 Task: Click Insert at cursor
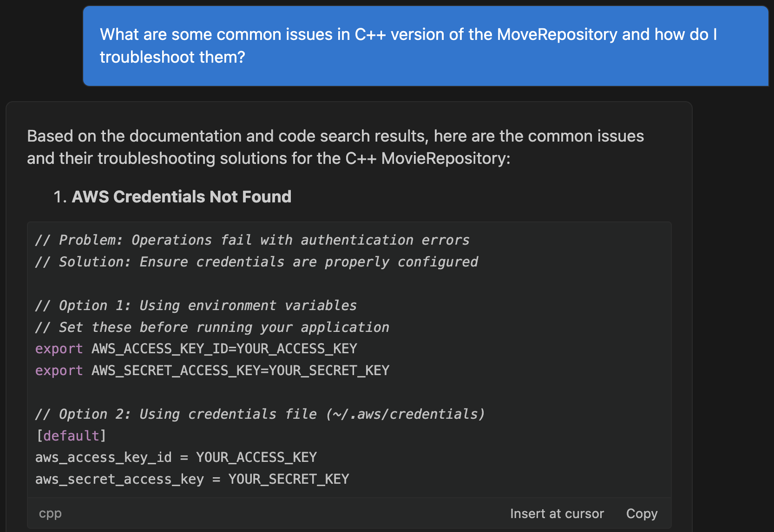(557, 513)
